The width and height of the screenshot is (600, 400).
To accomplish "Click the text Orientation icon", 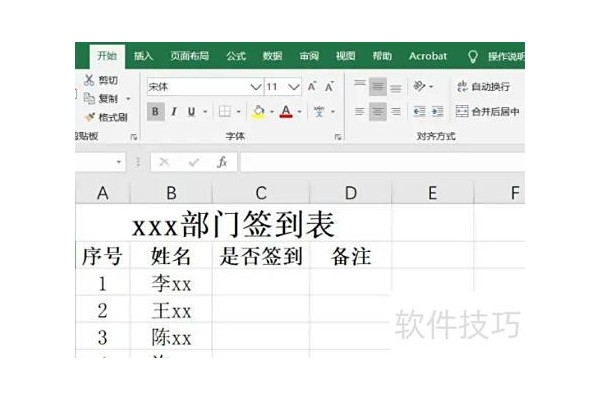I will click(x=420, y=86).
